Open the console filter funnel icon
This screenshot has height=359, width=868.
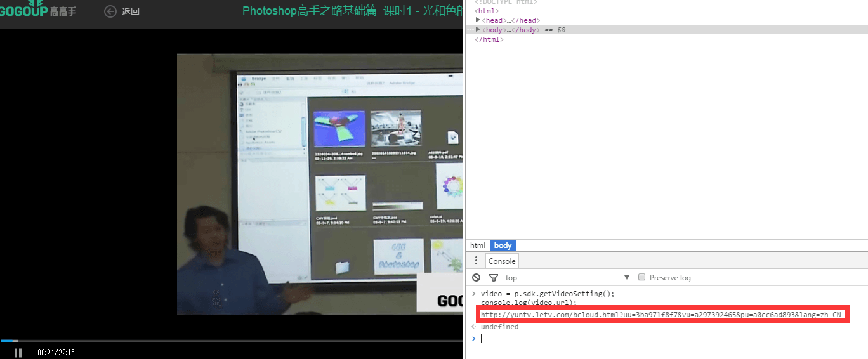[494, 278]
